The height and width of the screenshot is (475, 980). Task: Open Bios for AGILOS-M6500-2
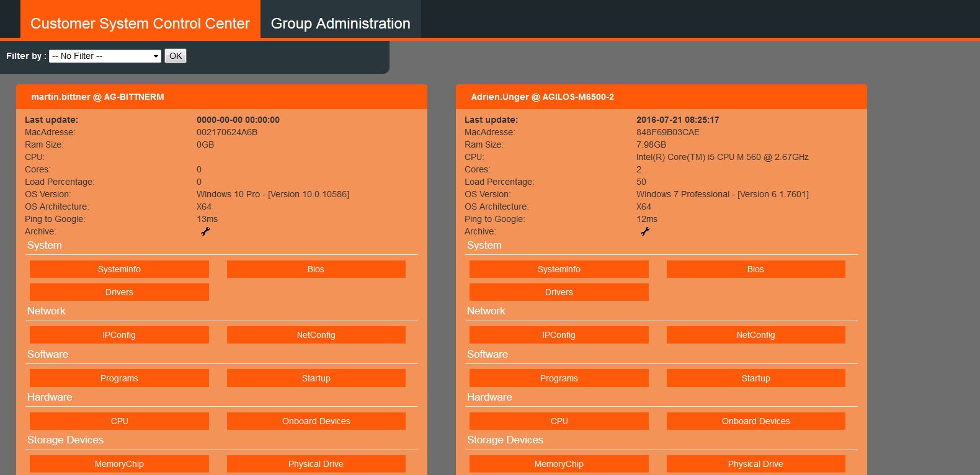click(x=756, y=269)
